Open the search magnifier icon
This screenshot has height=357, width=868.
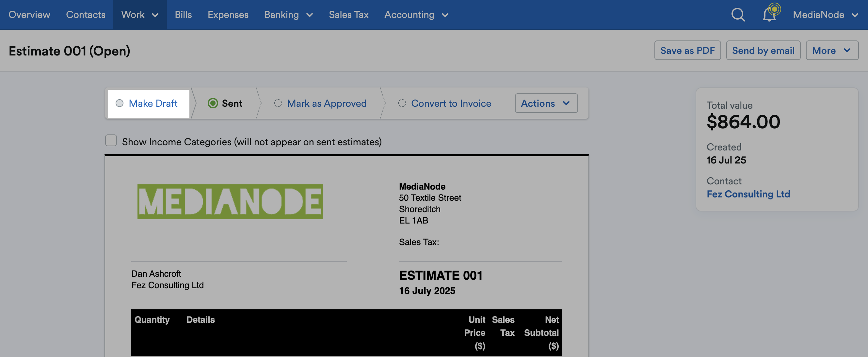click(x=738, y=14)
